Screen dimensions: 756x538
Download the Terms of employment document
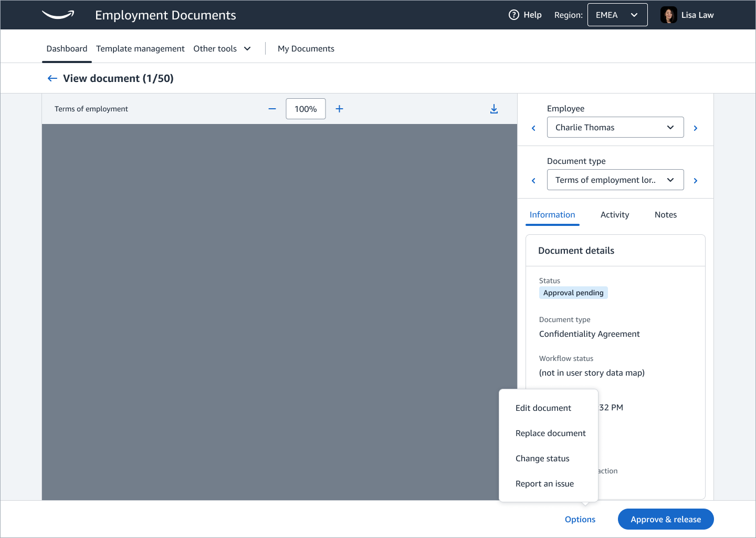[x=494, y=109]
